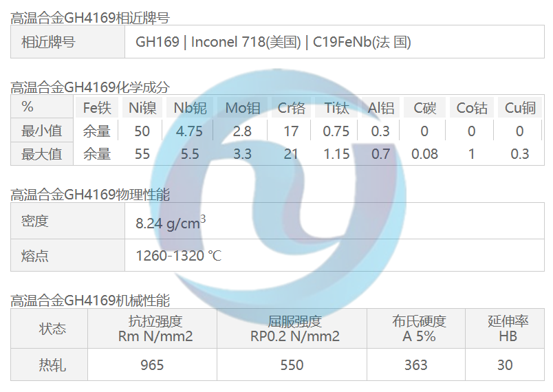Viewport: 553px width, 392px height.
Task: Click the Mo钼 column header
Action: click(x=243, y=108)
